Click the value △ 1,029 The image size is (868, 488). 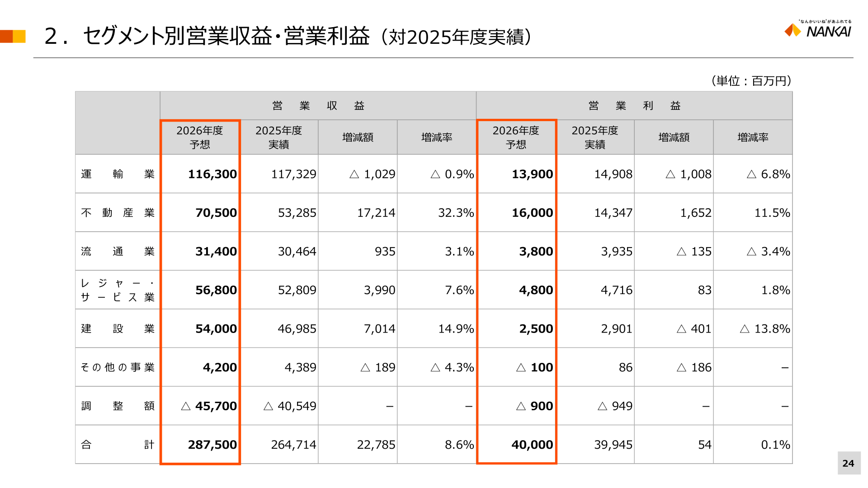pos(373,174)
